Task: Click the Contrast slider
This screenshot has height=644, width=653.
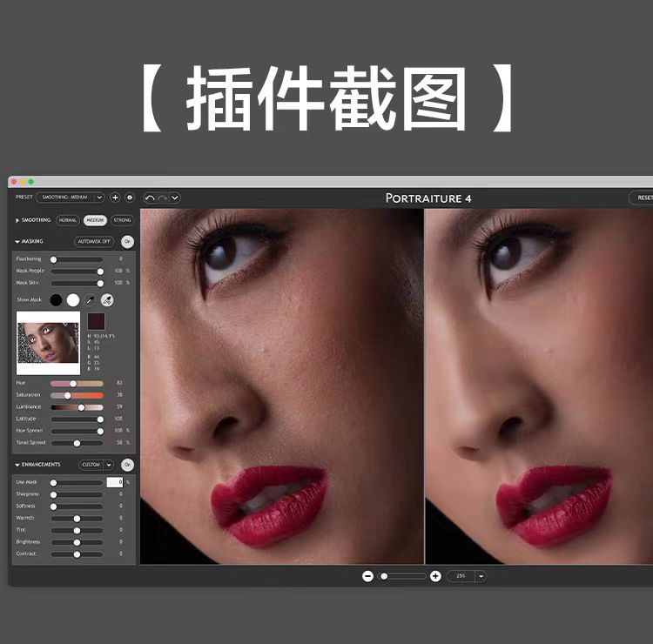Action: click(77, 555)
